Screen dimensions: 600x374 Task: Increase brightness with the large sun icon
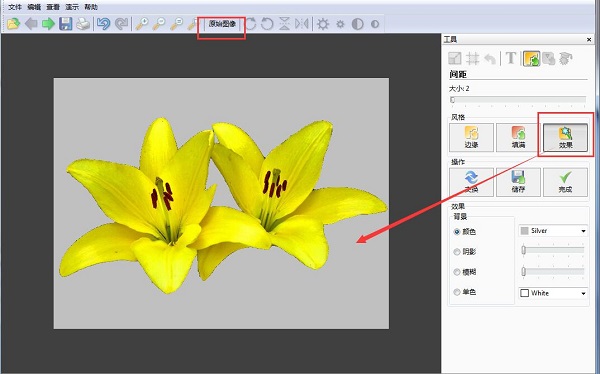(323, 24)
